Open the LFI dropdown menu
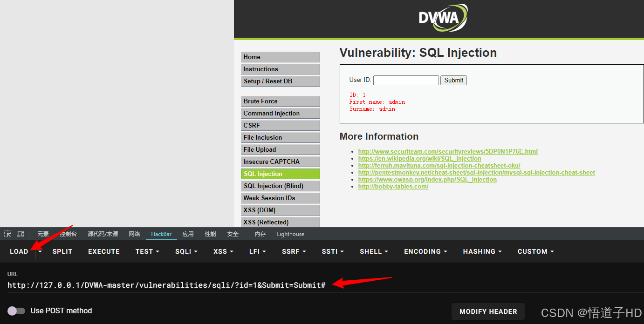The height and width of the screenshot is (324, 644). click(x=257, y=251)
